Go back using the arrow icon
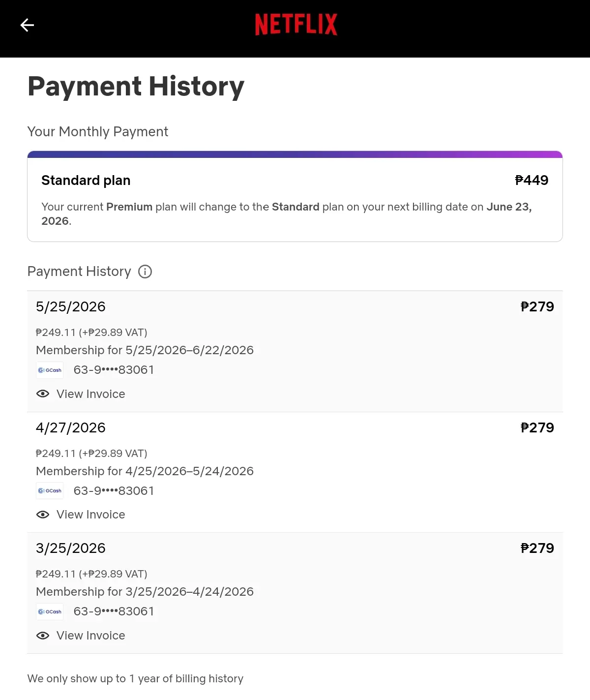The height and width of the screenshot is (700, 590). coord(27,25)
